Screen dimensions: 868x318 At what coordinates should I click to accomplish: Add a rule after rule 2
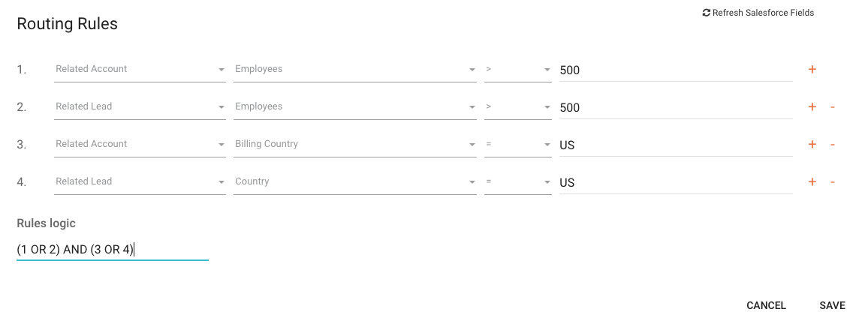(x=812, y=107)
